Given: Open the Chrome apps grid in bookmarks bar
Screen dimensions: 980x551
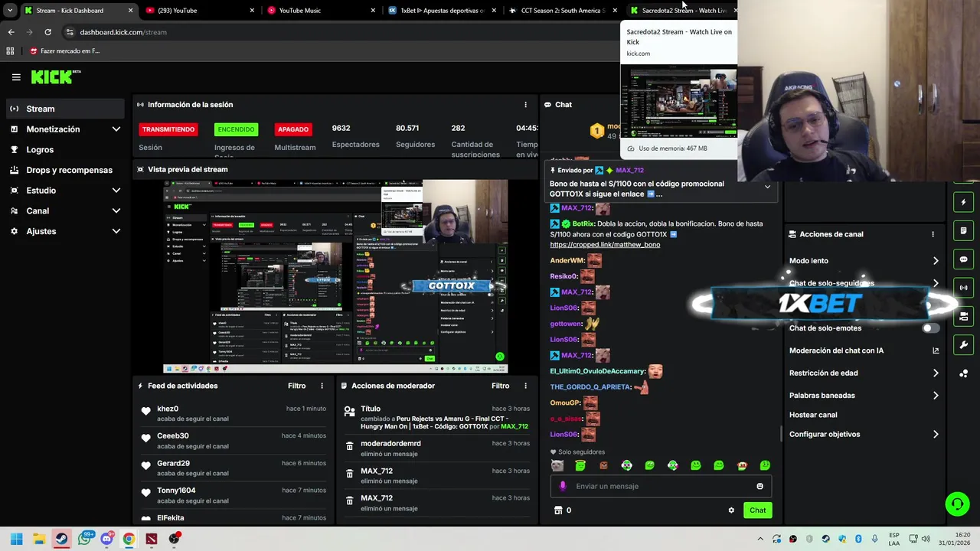Looking at the screenshot, I should pyautogui.click(x=10, y=51).
